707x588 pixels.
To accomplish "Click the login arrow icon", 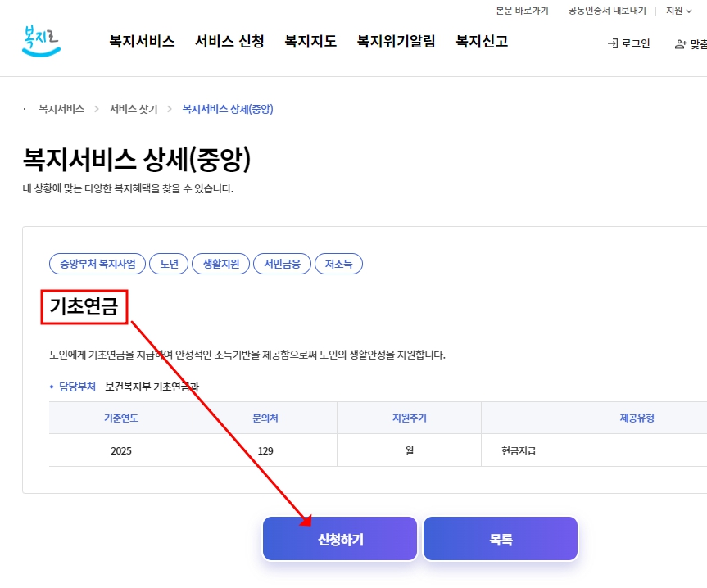I will pyautogui.click(x=613, y=43).
